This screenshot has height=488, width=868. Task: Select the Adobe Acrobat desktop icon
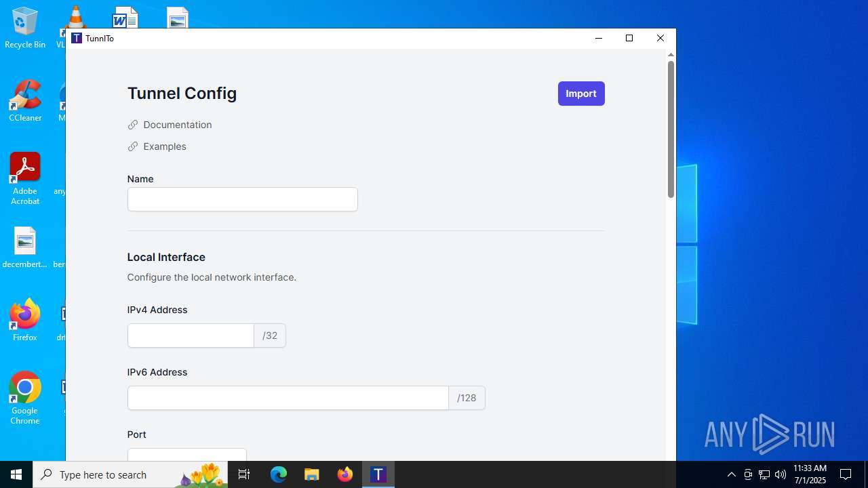[x=25, y=178]
